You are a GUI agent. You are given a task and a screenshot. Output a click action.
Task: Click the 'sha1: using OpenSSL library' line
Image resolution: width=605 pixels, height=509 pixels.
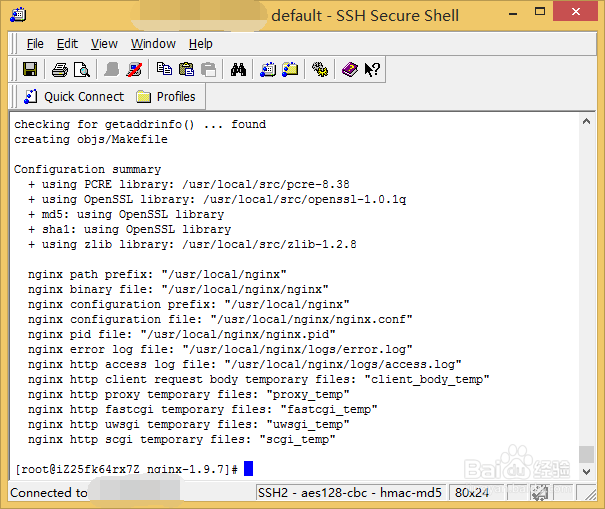tap(129, 229)
